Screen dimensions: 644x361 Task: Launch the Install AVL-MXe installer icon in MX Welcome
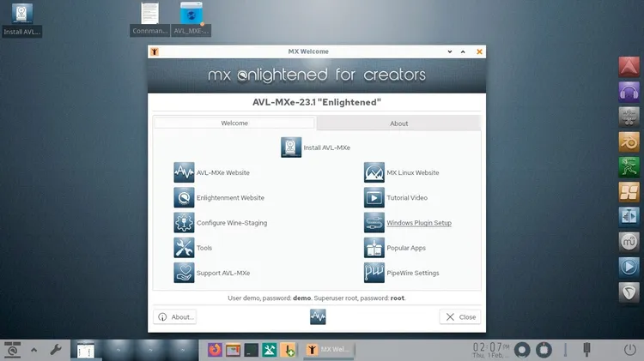click(291, 147)
